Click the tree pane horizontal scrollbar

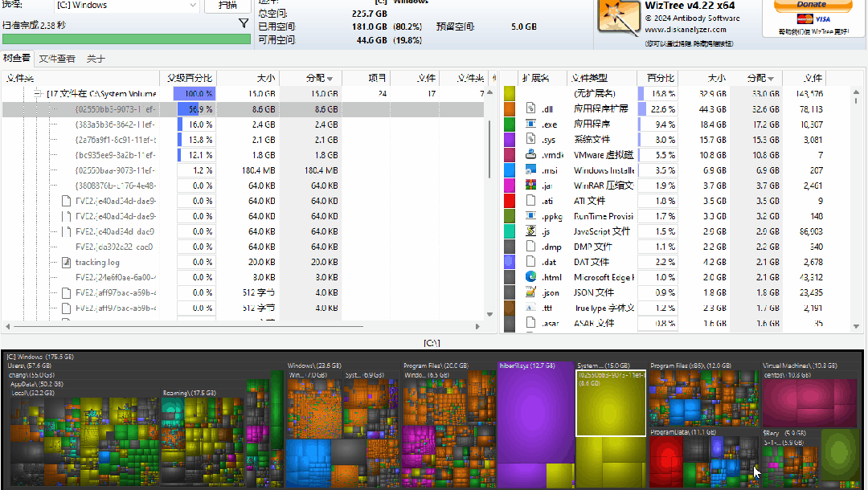[x=242, y=326]
